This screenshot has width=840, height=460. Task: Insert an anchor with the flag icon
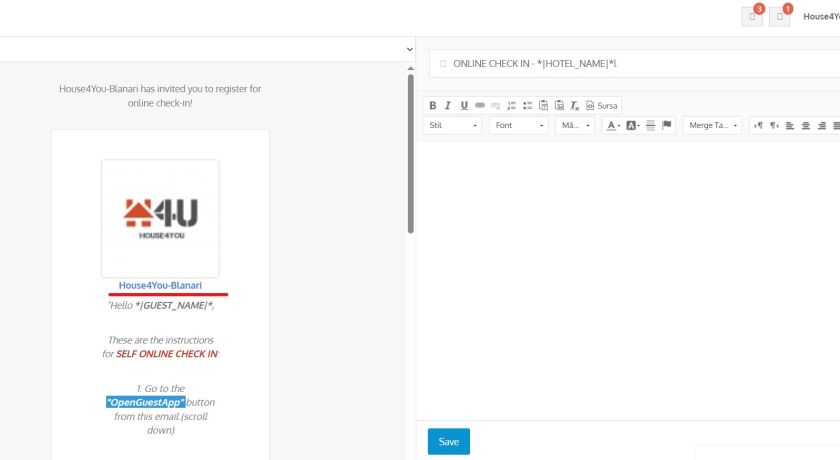666,125
